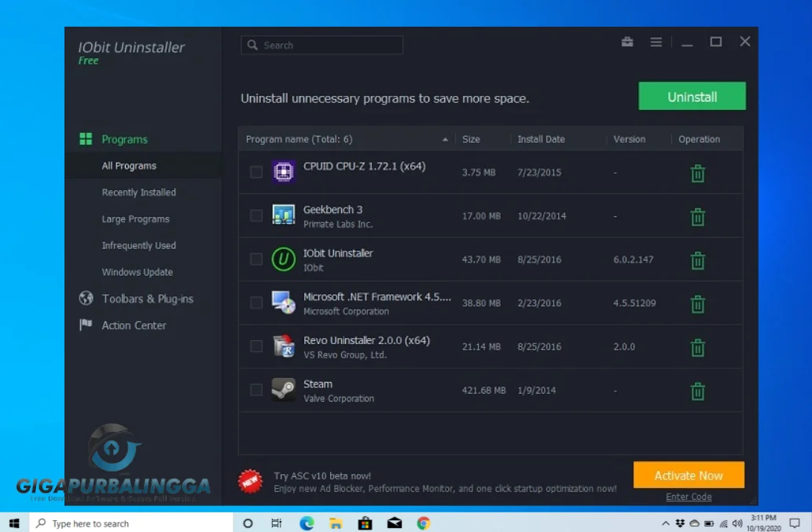Open Google Chrome from the taskbar
Image resolution: width=812 pixels, height=532 pixels.
point(424,523)
